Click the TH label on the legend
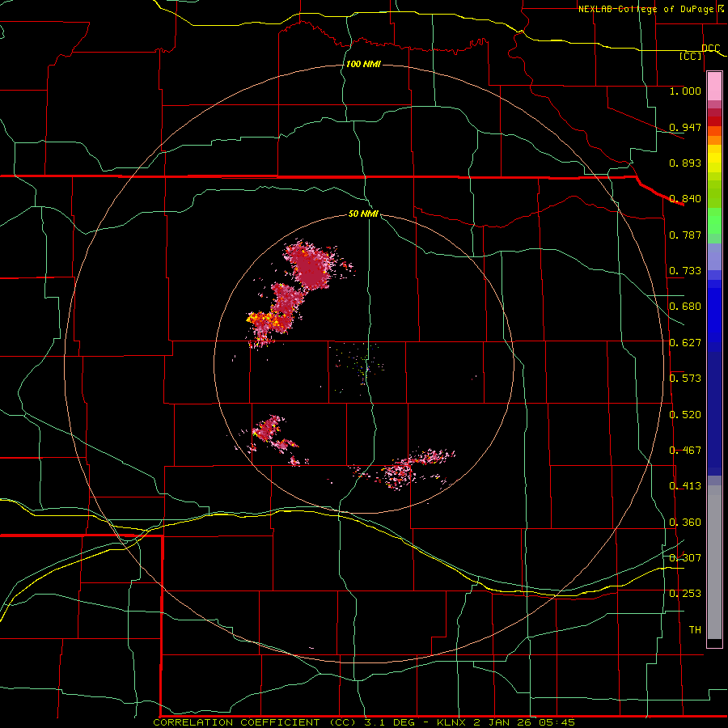This screenshot has height=728, width=728. [695, 630]
